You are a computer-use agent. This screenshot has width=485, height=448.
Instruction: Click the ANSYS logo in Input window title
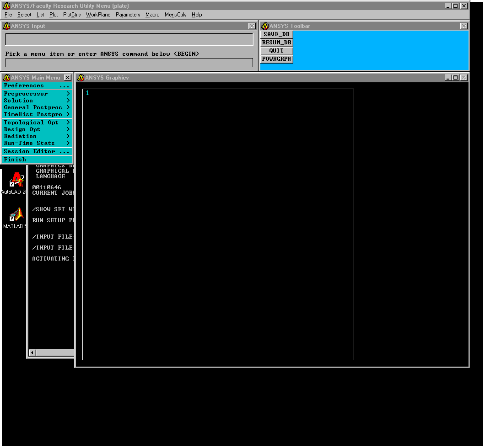point(6,26)
